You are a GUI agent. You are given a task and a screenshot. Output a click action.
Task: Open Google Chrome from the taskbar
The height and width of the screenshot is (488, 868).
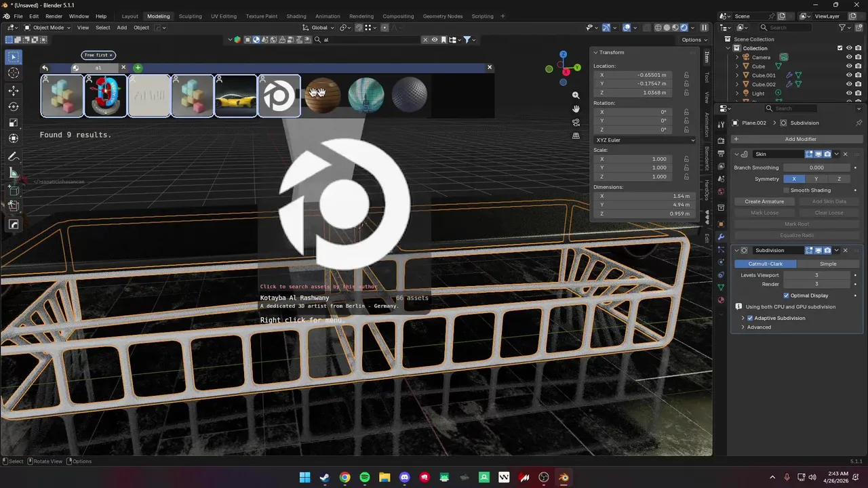[x=344, y=477]
